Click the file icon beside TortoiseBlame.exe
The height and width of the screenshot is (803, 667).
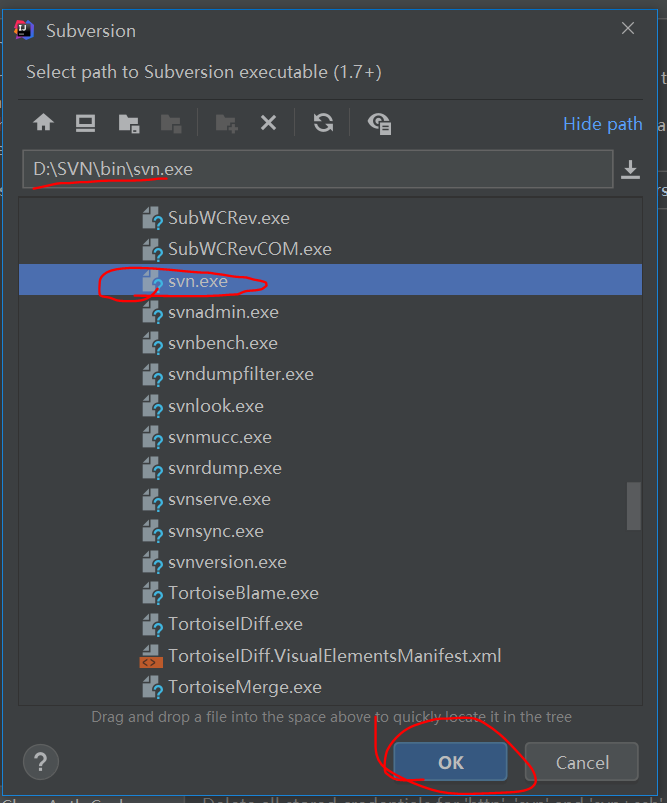click(x=152, y=593)
